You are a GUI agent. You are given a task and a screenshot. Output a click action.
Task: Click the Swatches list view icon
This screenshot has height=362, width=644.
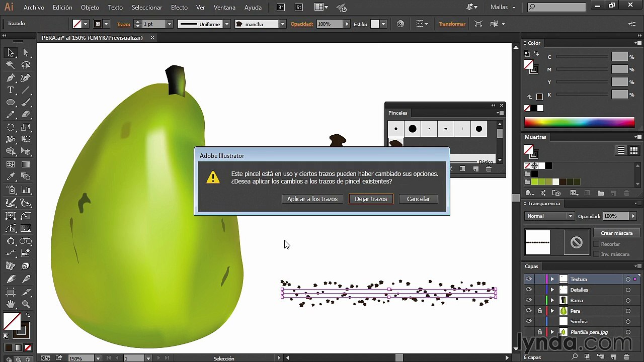(x=621, y=151)
